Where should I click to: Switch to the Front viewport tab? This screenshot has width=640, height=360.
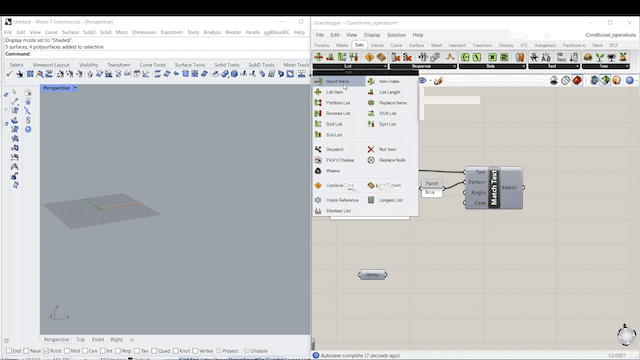tap(98, 340)
